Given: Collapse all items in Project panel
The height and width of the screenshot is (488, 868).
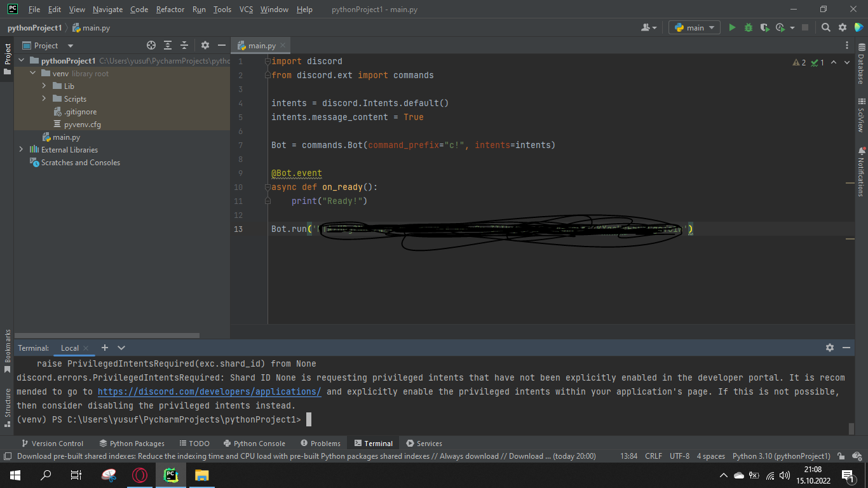Looking at the screenshot, I should 184,45.
